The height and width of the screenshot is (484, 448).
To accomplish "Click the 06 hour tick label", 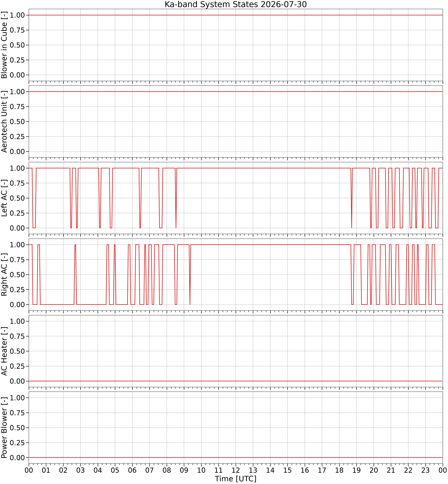I will coord(132,470).
